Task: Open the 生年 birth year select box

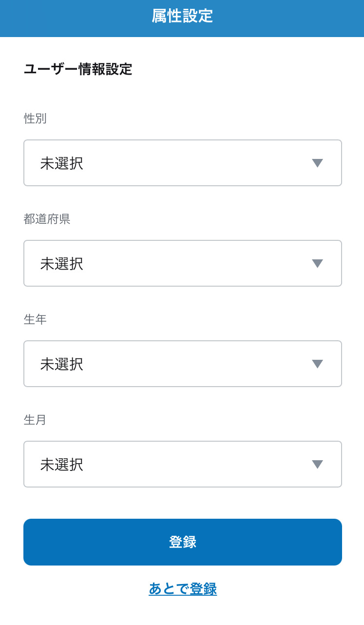Action: click(x=182, y=364)
